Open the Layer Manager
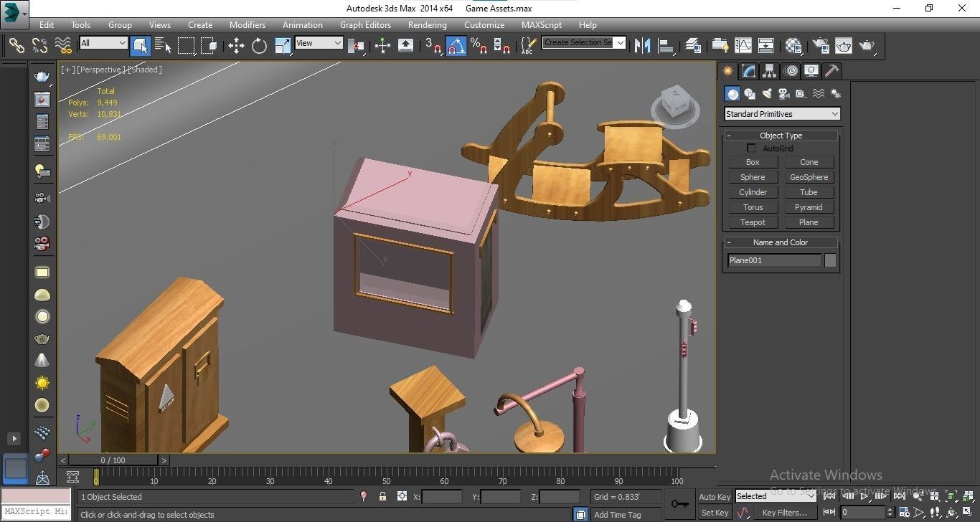This screenshot has height=522, width=980. [692, 46]
